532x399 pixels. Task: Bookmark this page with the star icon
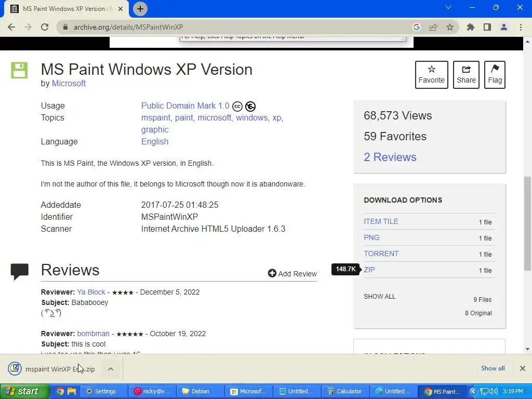450,27
